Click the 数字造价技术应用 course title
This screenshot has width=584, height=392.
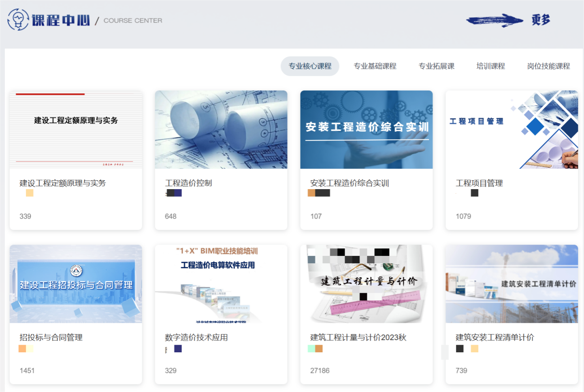[x=196, y=337]
